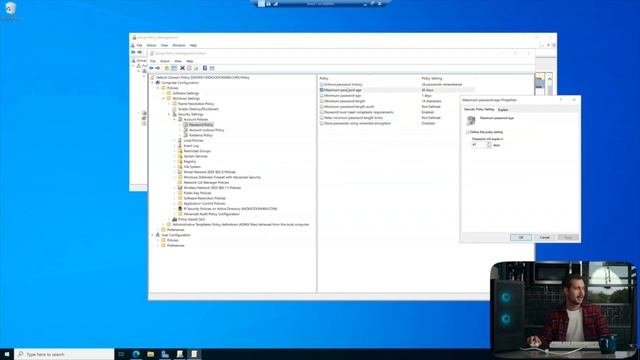Collapse the User Configuration node
640x360 pixels.
point(153,235)
